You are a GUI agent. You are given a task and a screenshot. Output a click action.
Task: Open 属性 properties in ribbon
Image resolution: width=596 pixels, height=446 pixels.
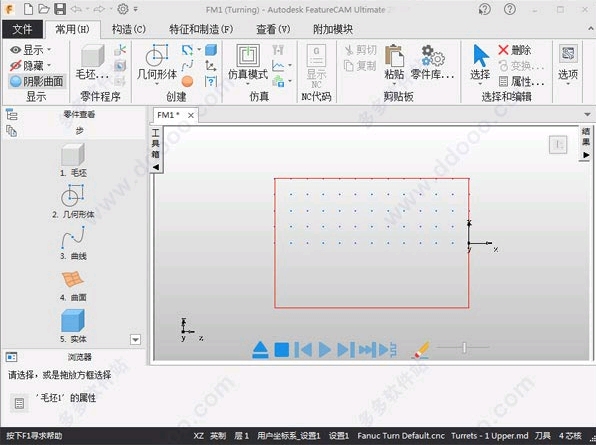tap(521, 81)
